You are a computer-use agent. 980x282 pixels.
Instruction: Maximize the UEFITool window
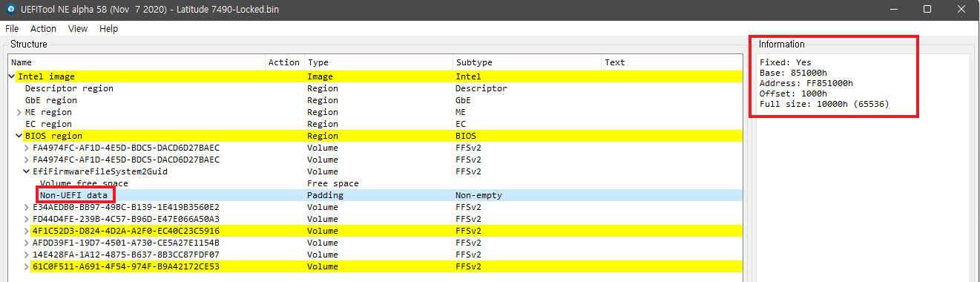[x=927, y=9]
